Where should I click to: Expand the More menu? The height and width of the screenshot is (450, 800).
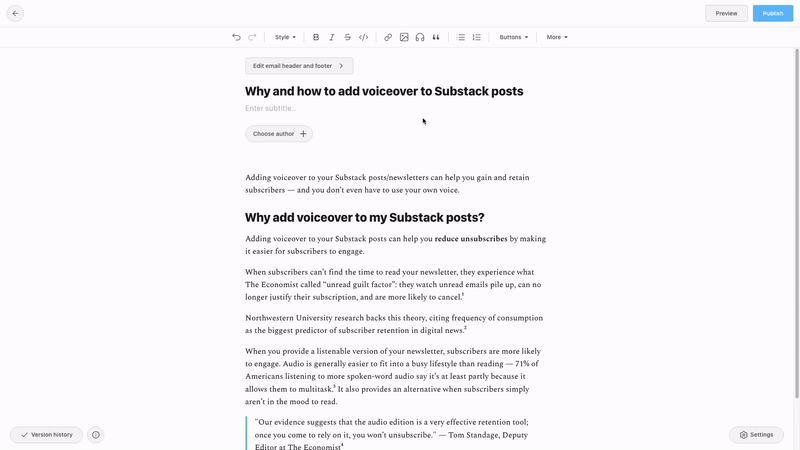pyautogui.click(x=557, y=37)
